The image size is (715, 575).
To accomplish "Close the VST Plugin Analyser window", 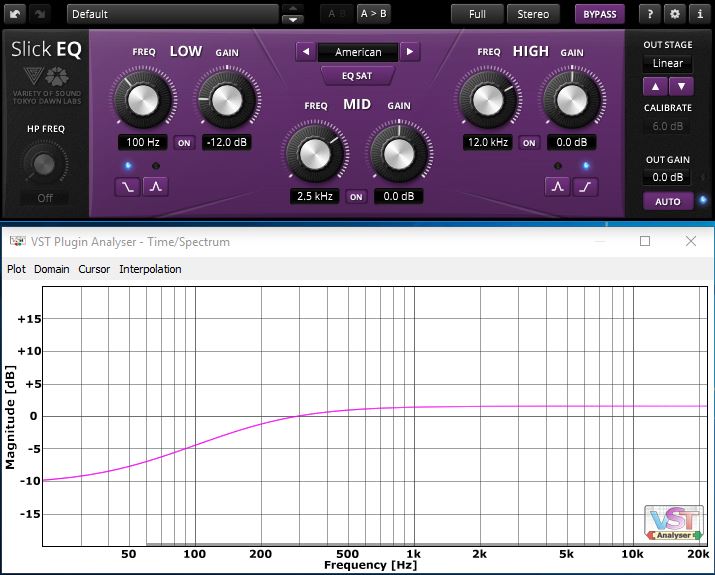I will coord(691,241).
